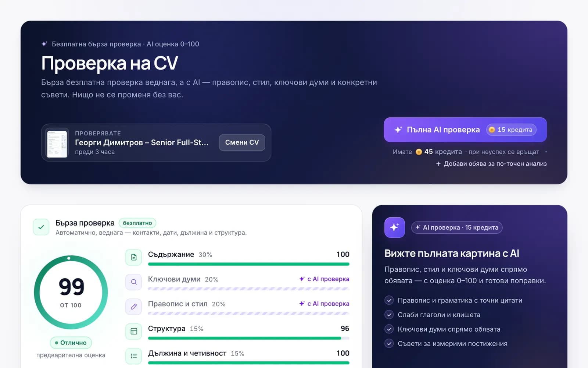Click the purple sparkle tile in AI card
The width and height of the screenshot is (588, 368).
tap(395, 227)
